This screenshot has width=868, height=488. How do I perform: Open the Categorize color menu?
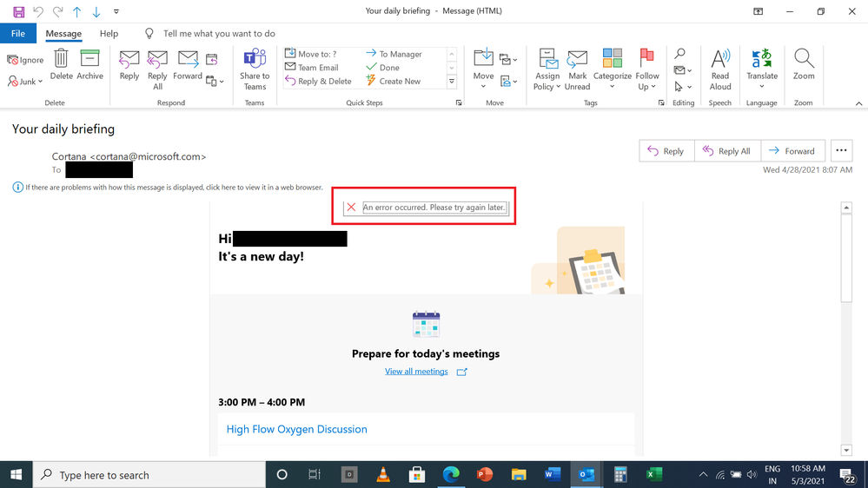[x=613, y=69]
